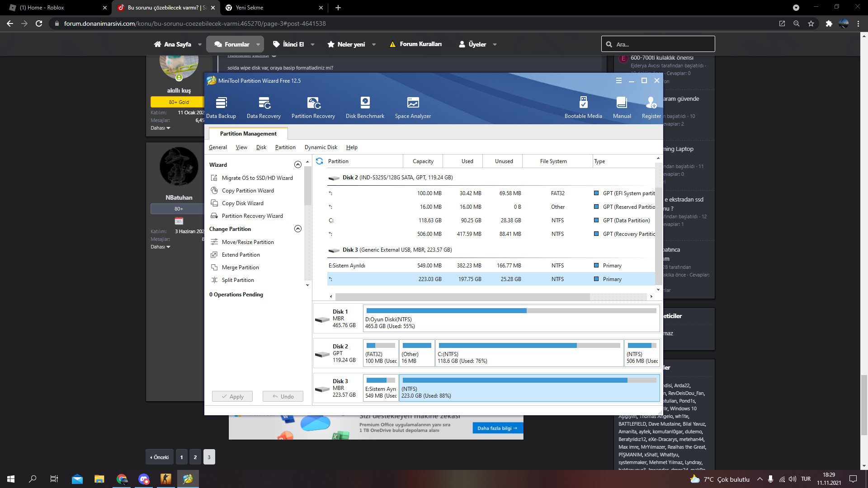Open the Manual icon
The image size is (868, 488).
pos(622,107)
